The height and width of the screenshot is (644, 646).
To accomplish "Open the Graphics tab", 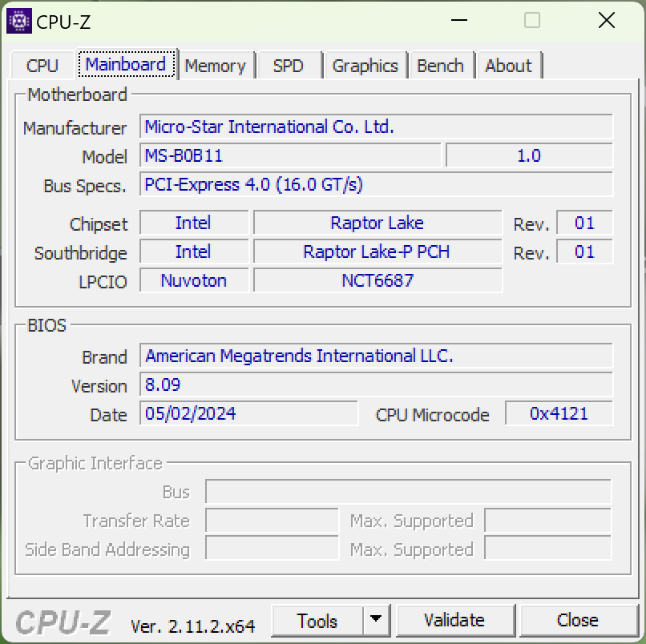I will 365,66.
